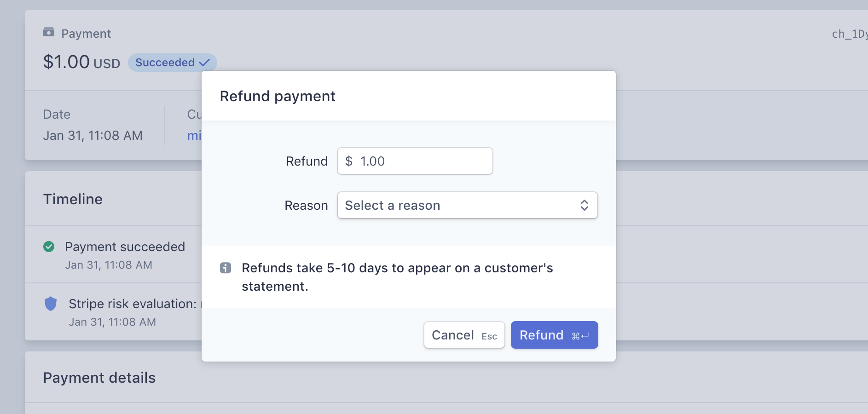Click the Payment card icon
This screenshot has width=868, height=414.
49,32
